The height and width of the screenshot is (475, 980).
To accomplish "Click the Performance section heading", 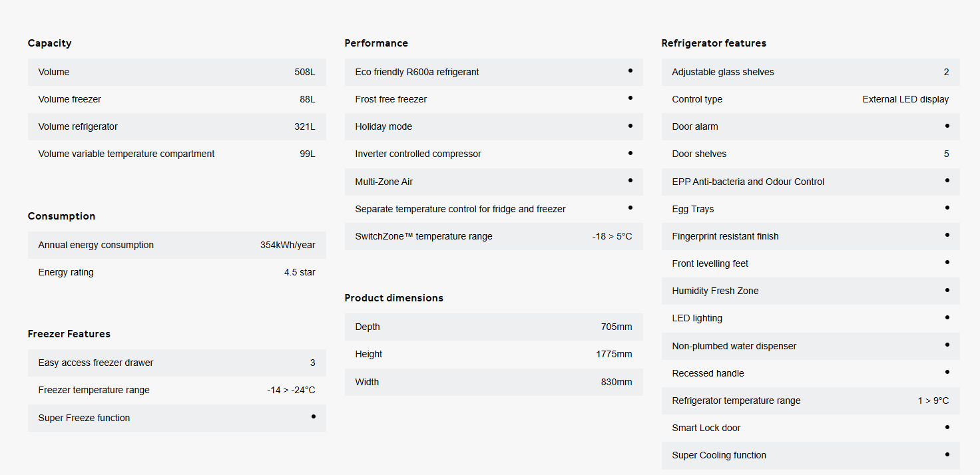I will click(376, 43).
